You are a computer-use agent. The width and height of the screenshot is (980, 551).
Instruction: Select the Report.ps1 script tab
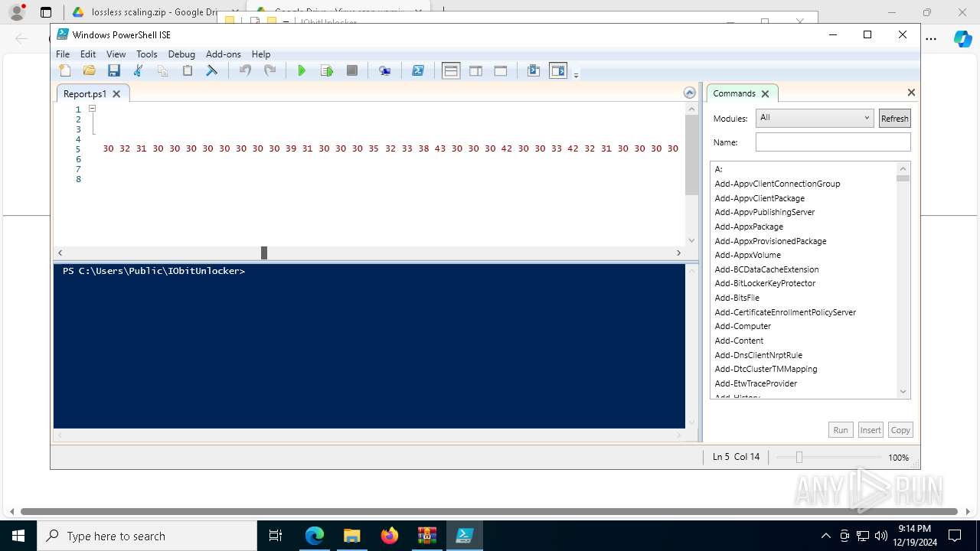coord(84,93)
